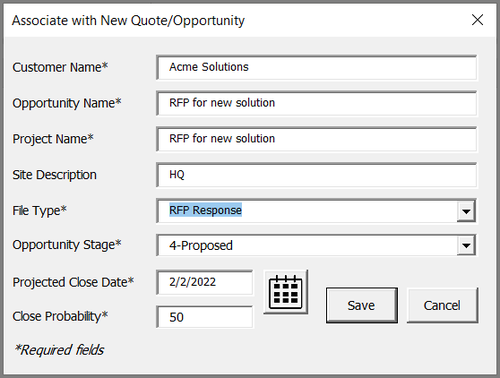Open the calendar date picker icon
500x378 pixels.
click(x=286, y=292)
